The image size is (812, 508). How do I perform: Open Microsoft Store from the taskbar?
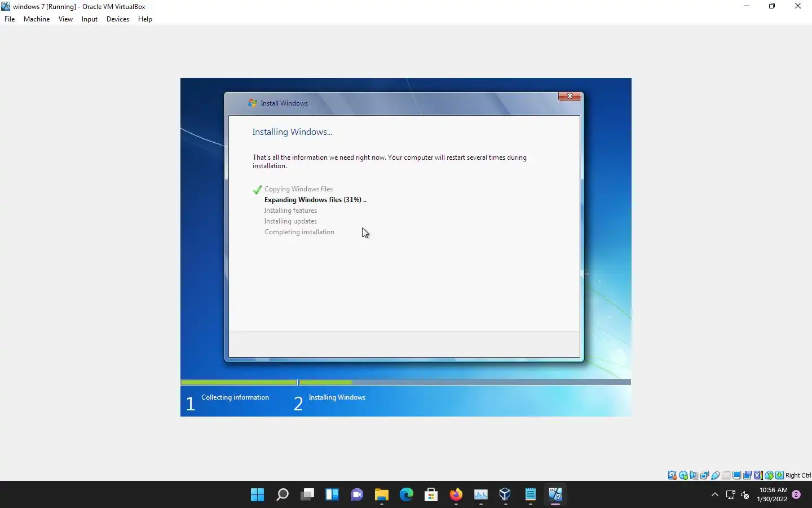pyautogui.click(x=431, y=494)
